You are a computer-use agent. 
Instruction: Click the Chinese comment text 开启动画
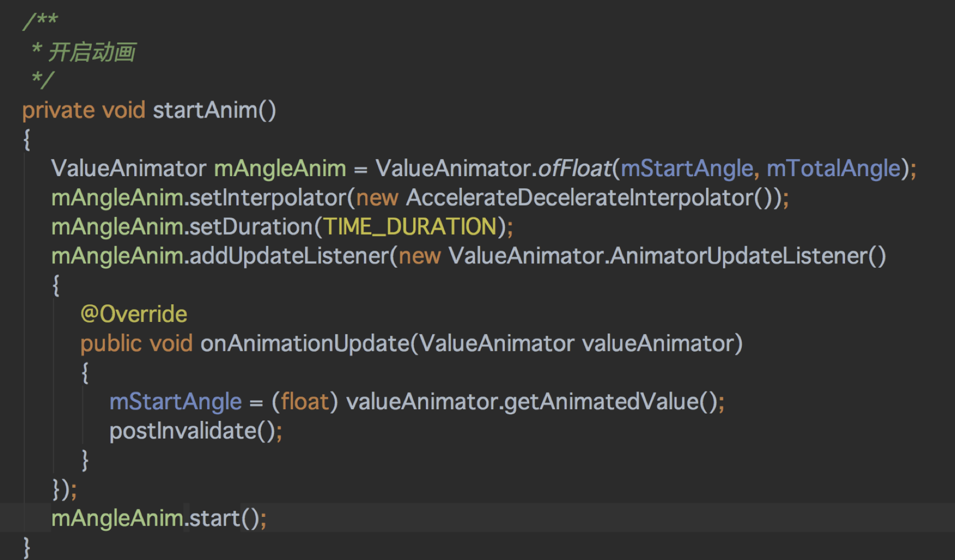tap(92, 52)
